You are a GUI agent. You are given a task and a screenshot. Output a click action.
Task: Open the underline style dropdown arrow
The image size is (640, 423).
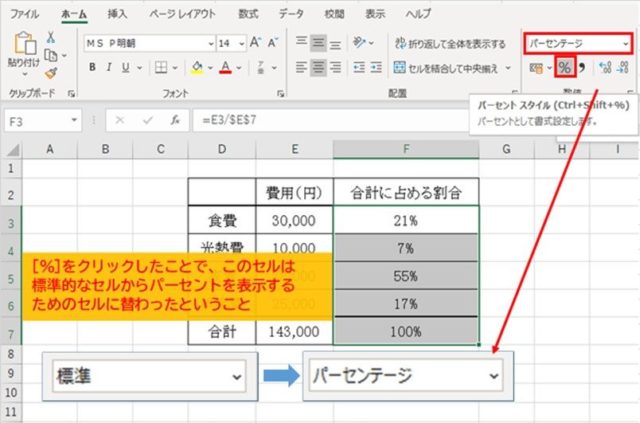140,68
